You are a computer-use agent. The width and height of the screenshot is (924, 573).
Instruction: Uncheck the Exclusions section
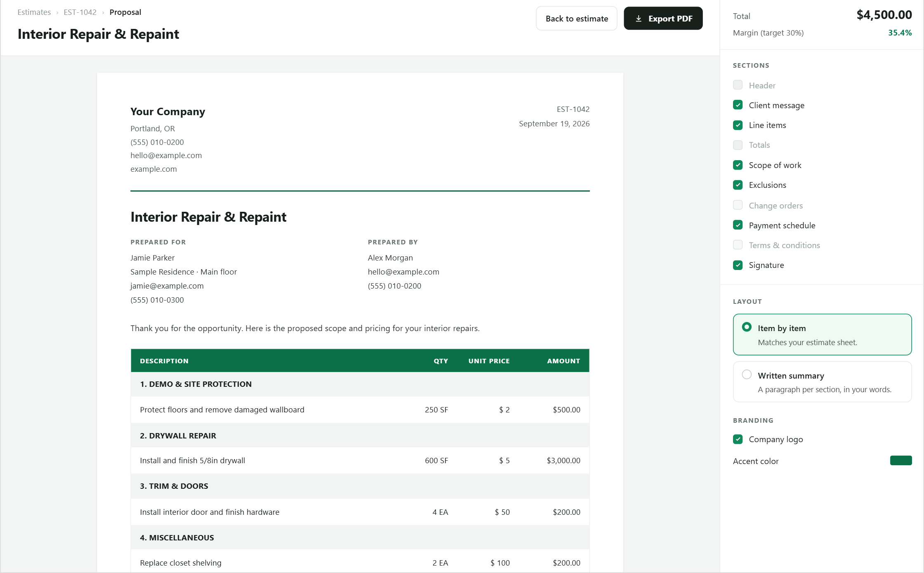click(738, 185)
